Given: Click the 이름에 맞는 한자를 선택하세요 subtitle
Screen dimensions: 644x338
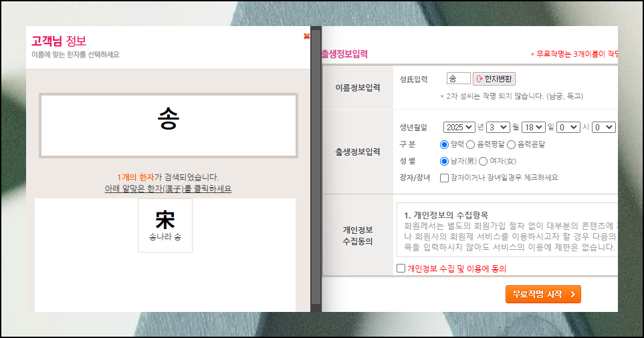Looking at the screenshot, I should [x=76, y=55].
